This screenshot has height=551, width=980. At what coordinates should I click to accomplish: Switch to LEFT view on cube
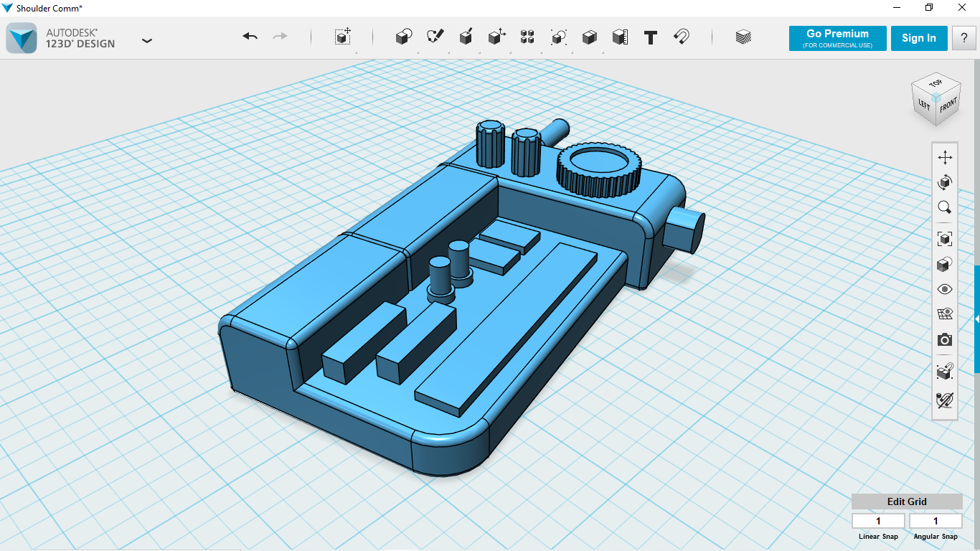click(924, 103)
